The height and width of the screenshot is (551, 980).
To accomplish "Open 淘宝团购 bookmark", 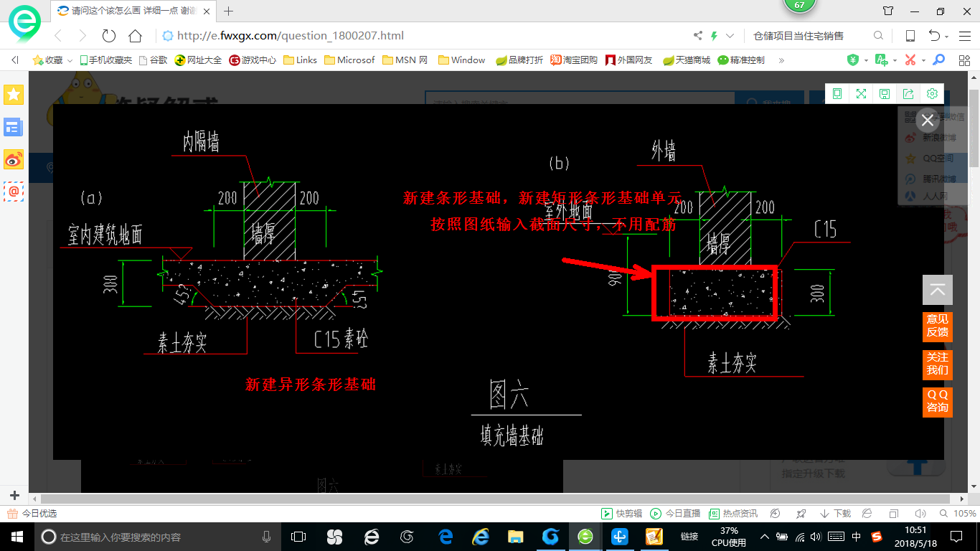I will [x=574, y=60].
